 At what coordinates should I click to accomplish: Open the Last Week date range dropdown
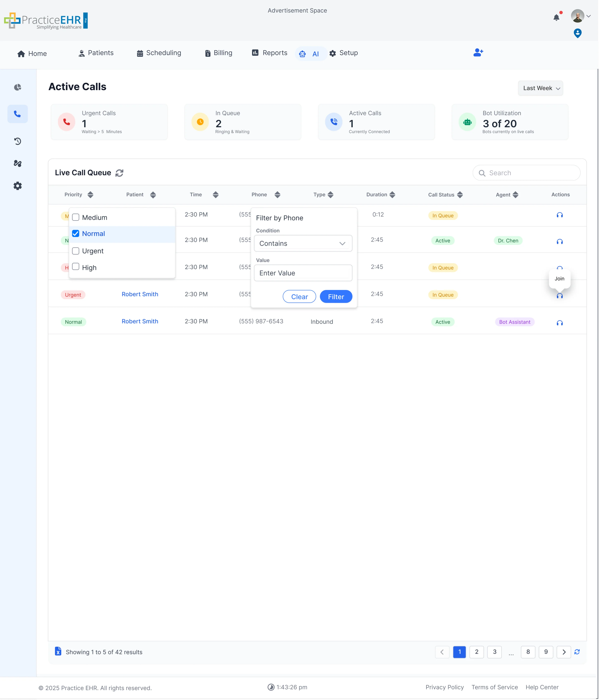[540, 88]
